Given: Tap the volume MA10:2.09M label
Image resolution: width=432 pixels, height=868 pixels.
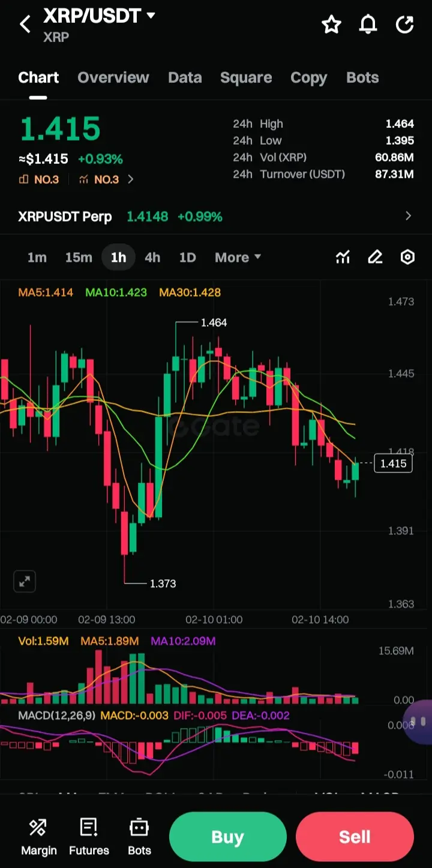Looking at the screenshot, I should [x=183, y=641].
